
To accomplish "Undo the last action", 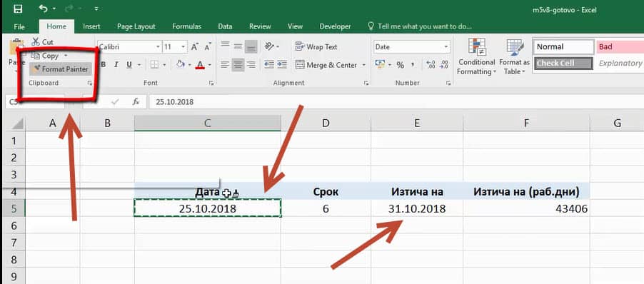I will [x=43, y=9].
